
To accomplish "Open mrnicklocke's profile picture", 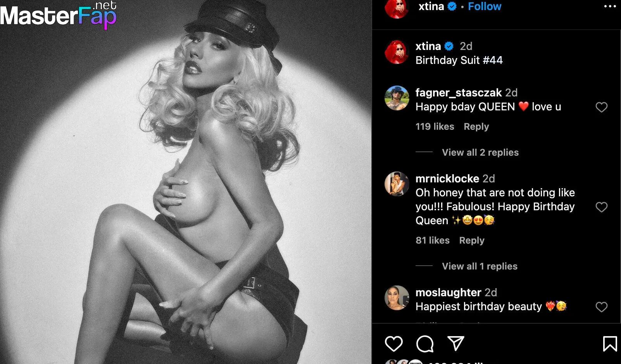I will tap(397, 184).
